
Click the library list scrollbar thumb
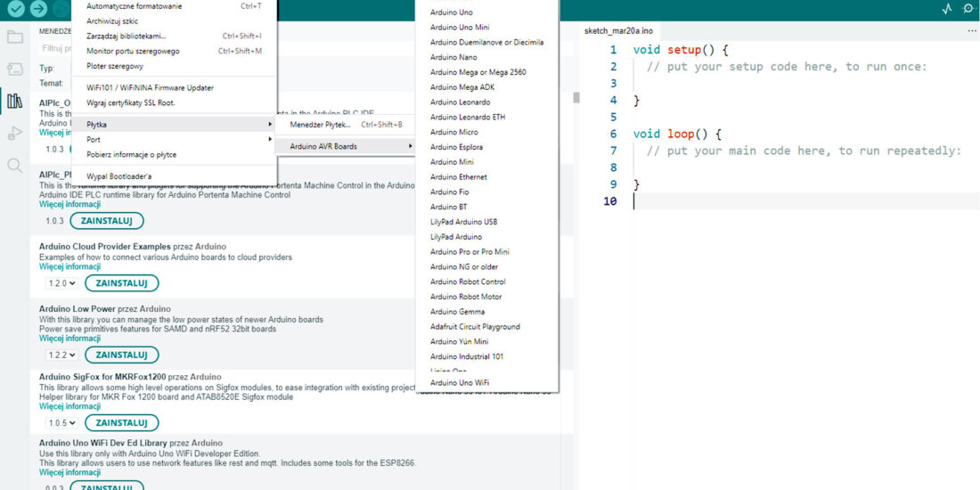tap(576, 97)
